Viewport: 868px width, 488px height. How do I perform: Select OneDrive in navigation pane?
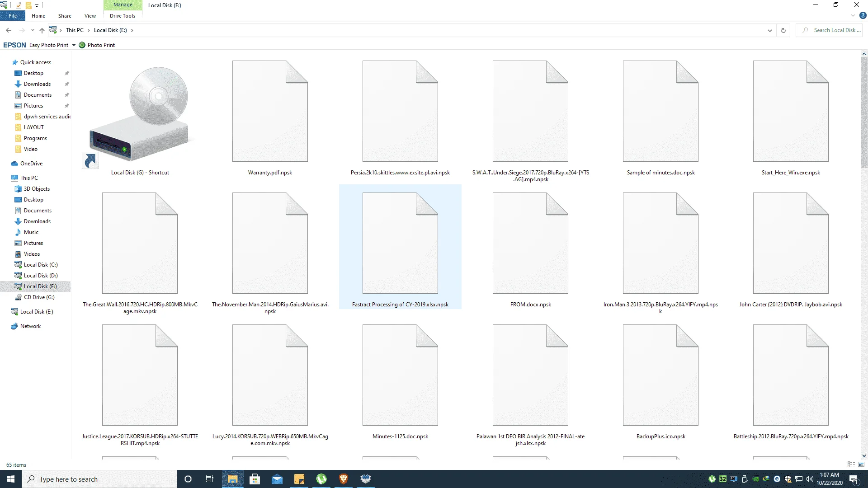(31, 164)
